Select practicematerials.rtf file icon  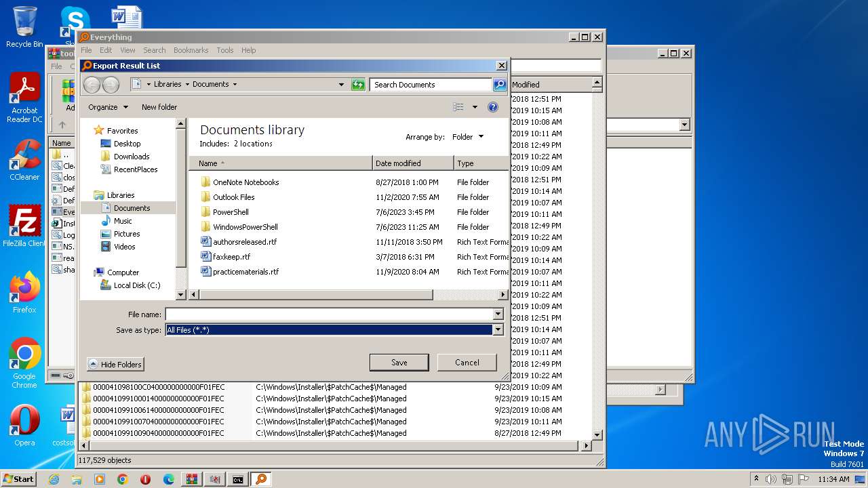[x=206, y=272]
